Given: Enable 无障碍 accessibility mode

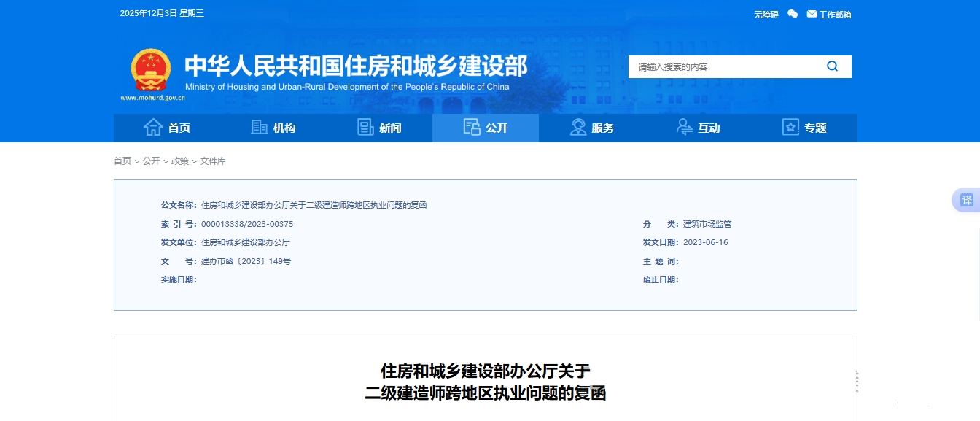Looking at the screenshot, I should click(x=766, y=15).
